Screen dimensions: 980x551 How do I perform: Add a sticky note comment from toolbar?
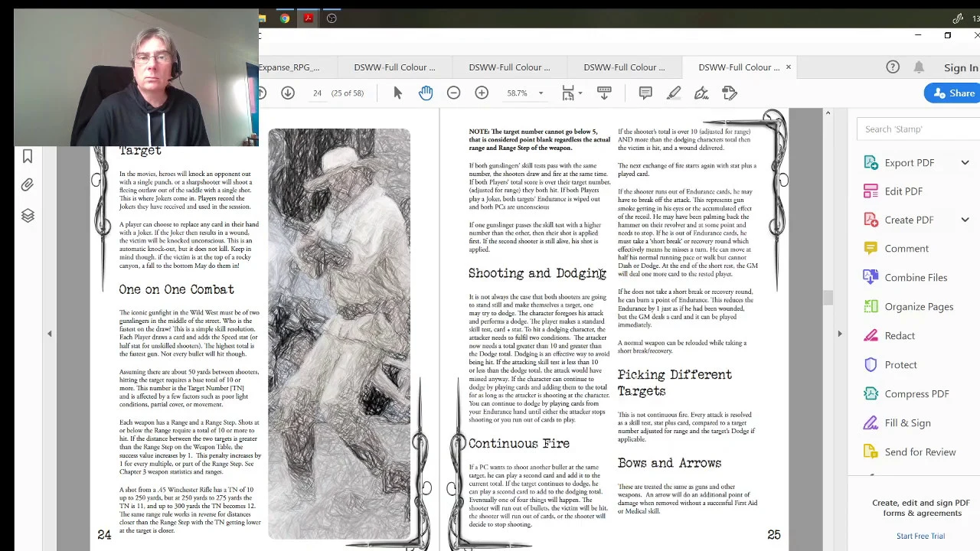click(x=645, y=93)
